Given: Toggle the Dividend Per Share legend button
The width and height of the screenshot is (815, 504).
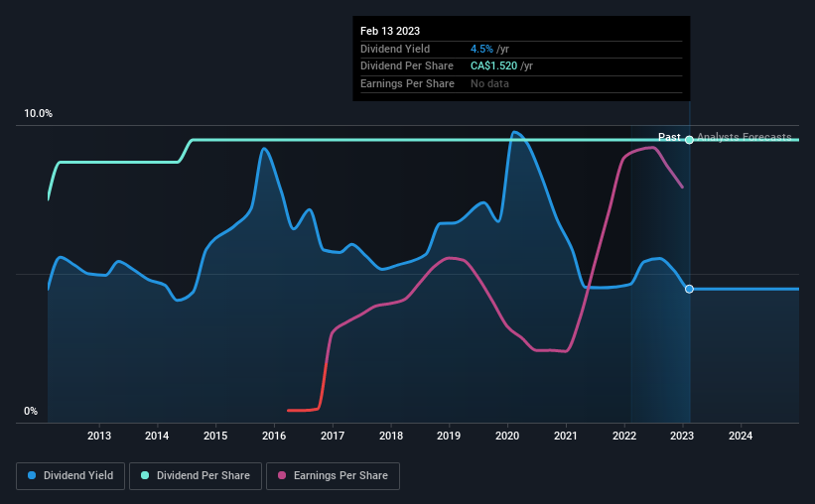Looking at the screenshot, I should pos(196,476).
